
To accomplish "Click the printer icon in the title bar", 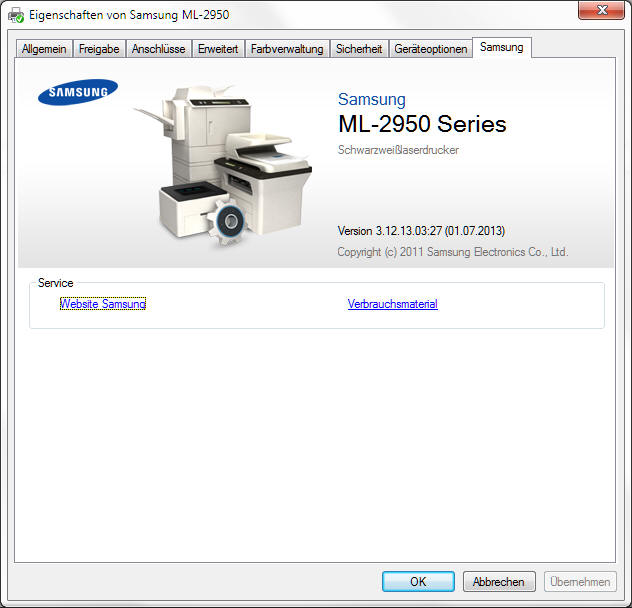I will click(16, 15).
